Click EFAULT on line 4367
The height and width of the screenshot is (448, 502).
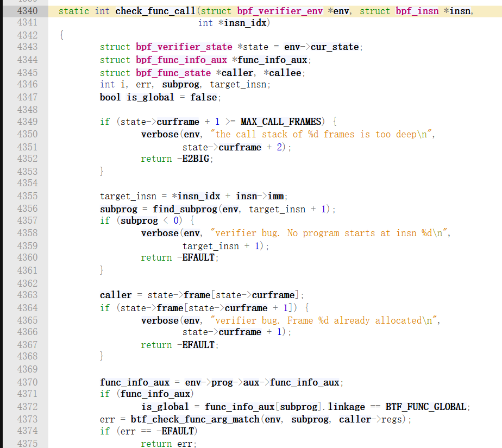coord(198,345)
